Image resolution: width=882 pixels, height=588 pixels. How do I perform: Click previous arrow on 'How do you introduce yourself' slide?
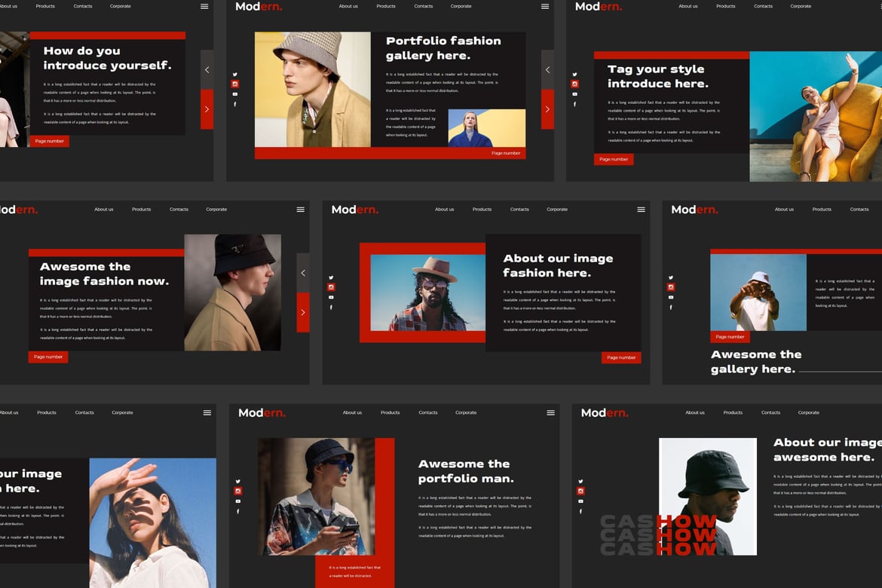point(207,70)
